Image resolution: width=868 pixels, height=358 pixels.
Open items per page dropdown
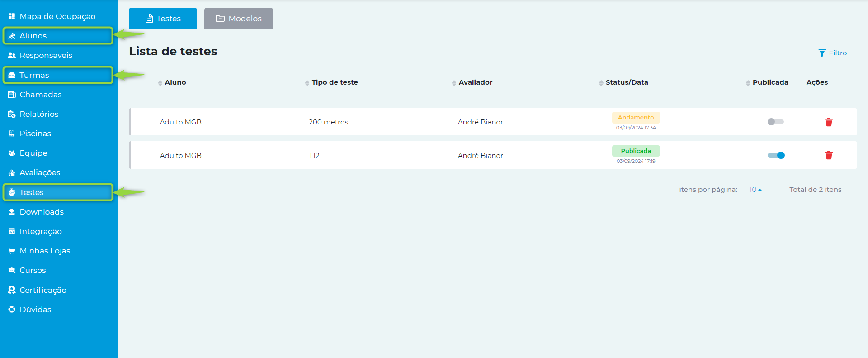pyautogui.click(x=755, y=190)
